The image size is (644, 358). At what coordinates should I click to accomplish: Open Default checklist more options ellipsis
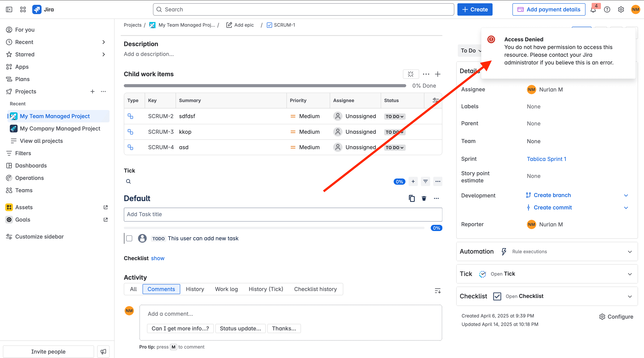pyautogui.click(x=436, y=198)
